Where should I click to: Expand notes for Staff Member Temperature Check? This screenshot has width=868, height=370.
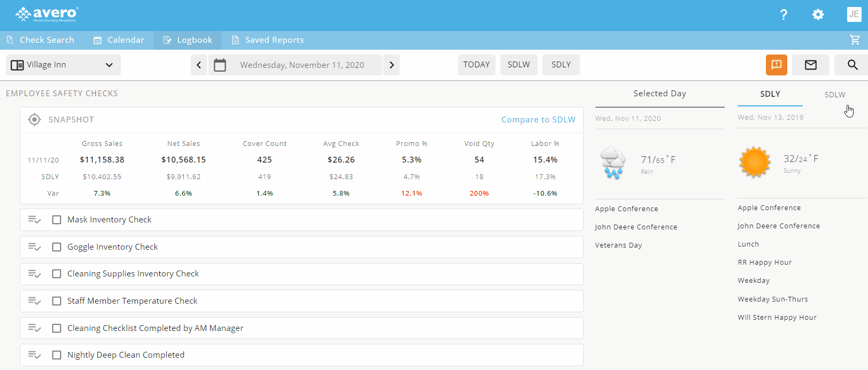[x=35, y=301]
